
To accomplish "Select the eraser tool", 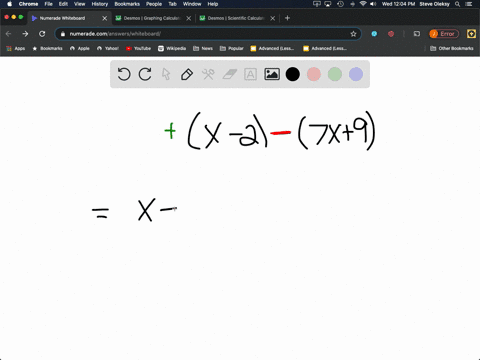I will (x=229, y=74).
